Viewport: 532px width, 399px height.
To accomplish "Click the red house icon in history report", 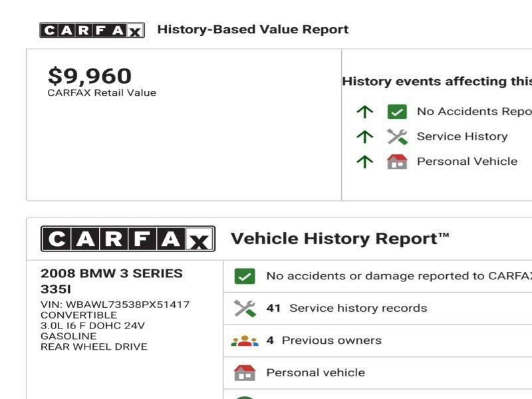I will [245, 372].
